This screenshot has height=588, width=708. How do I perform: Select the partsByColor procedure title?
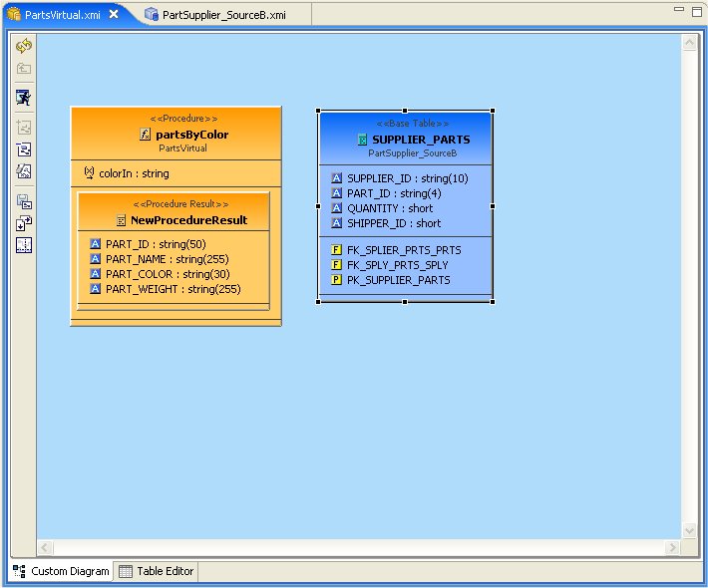click(191, 135)
